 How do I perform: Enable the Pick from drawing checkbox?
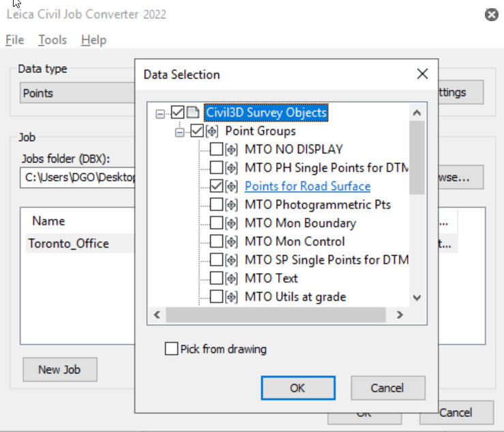click(171, 349)
